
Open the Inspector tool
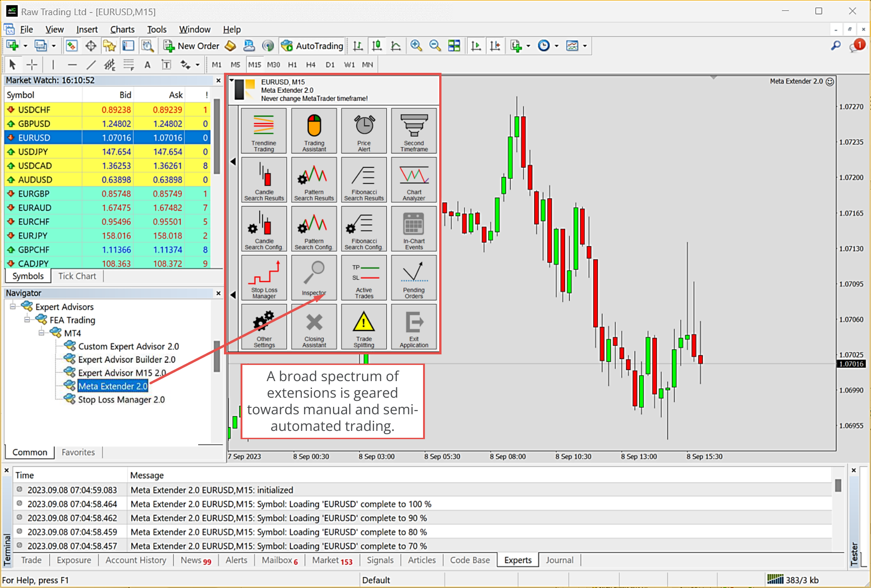coord(314,278)
